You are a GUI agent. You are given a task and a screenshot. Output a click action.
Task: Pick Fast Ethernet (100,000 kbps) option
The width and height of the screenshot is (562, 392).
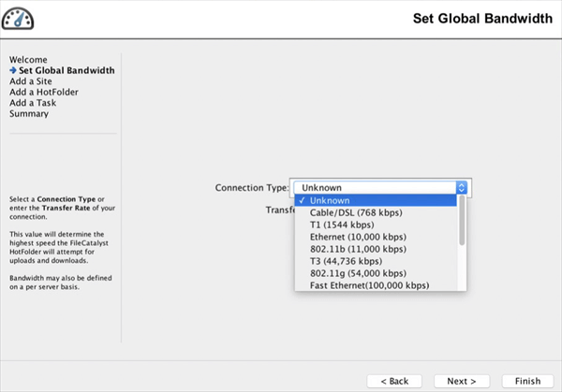[369, 285]
